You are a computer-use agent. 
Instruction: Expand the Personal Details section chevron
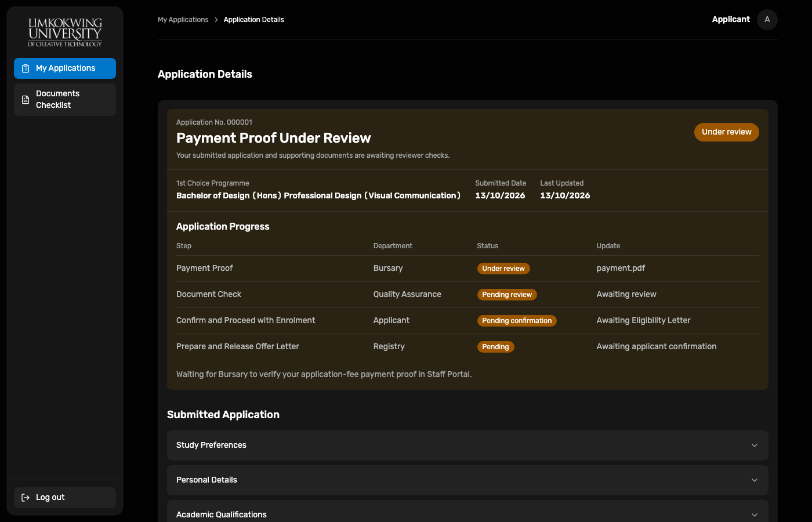pos(755,480)
